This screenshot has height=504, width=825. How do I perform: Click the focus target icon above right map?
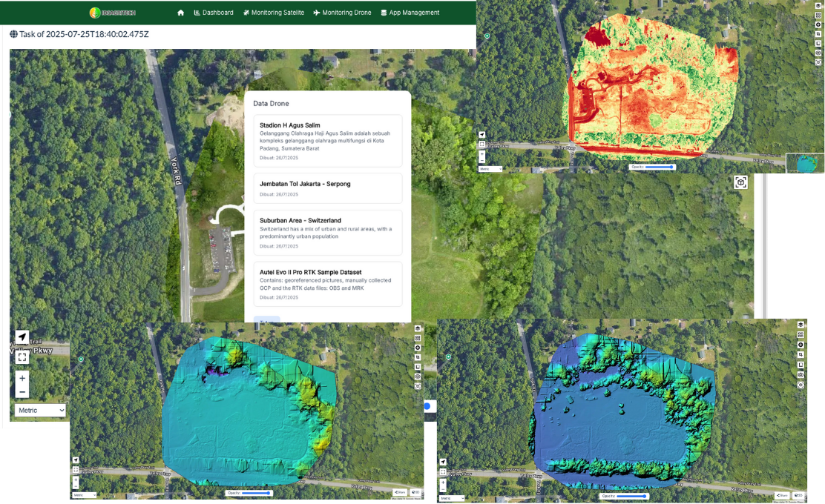pos(740,182)
